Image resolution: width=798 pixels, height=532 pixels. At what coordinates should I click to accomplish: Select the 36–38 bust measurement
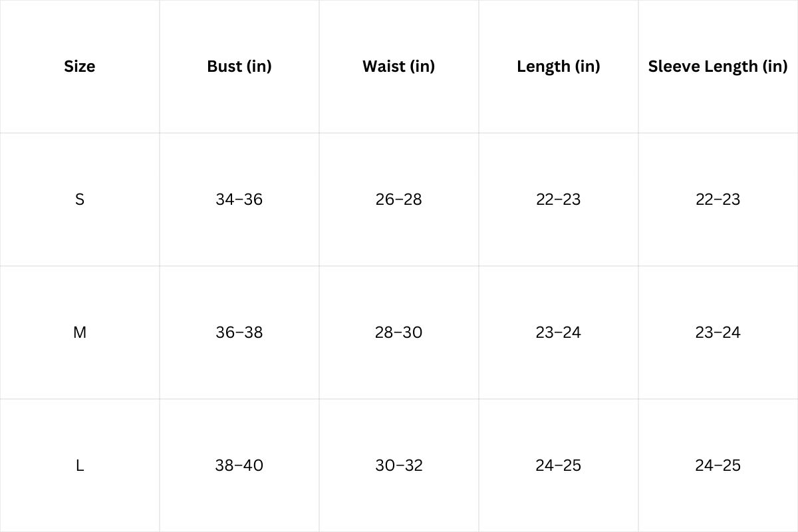pos(239,332)
